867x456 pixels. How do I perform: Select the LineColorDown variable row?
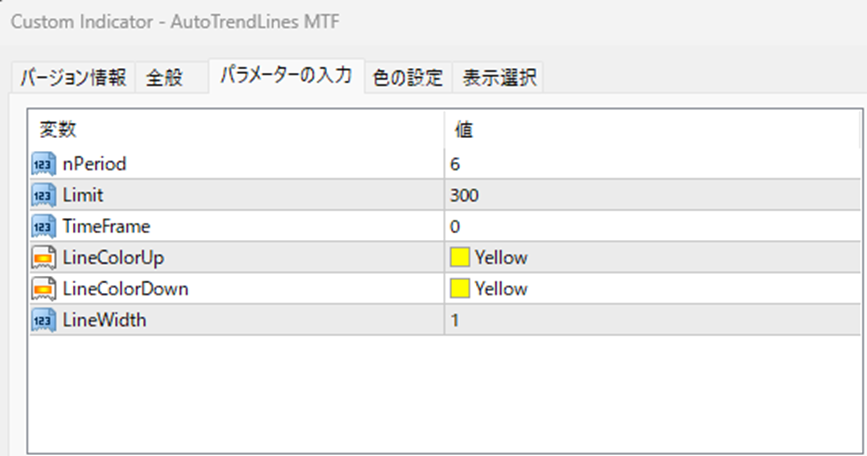(x=445, y=289)
